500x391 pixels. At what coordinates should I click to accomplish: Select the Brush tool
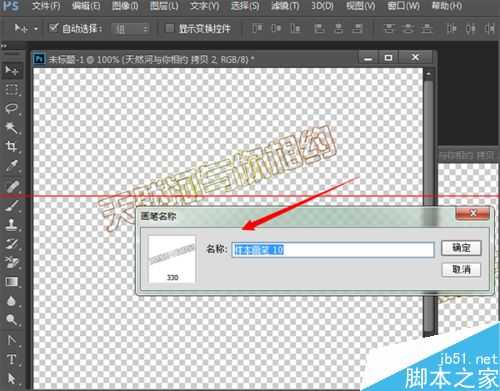12,205
